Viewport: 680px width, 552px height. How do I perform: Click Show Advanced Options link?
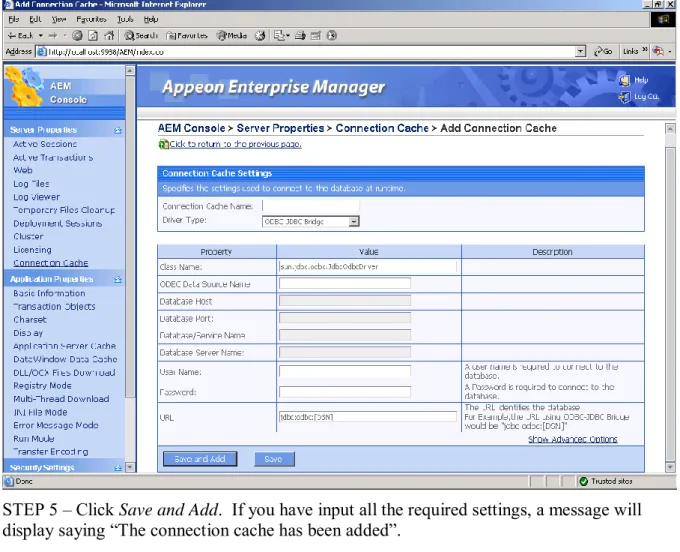pos(572,439)
